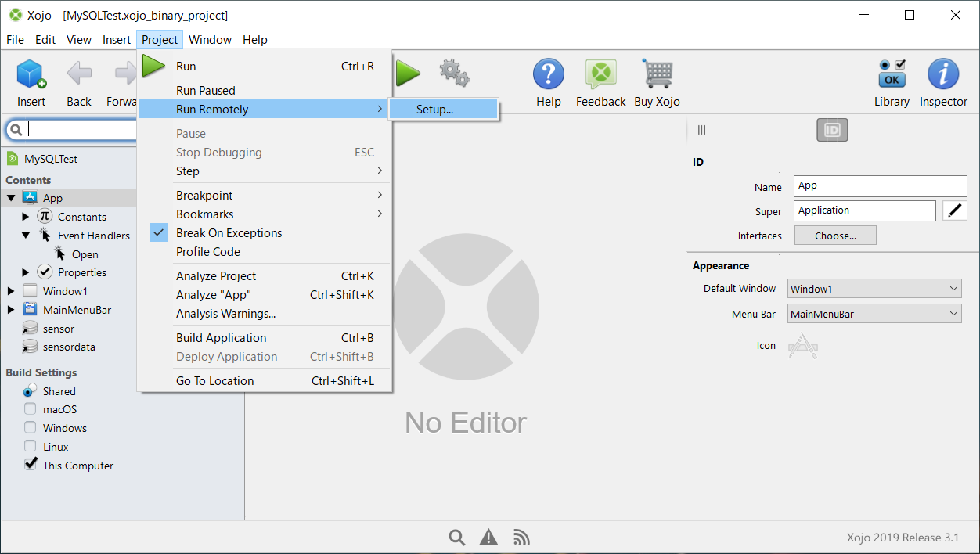
Task: Collapse the App tree node
Action: (x=11, y=198)
